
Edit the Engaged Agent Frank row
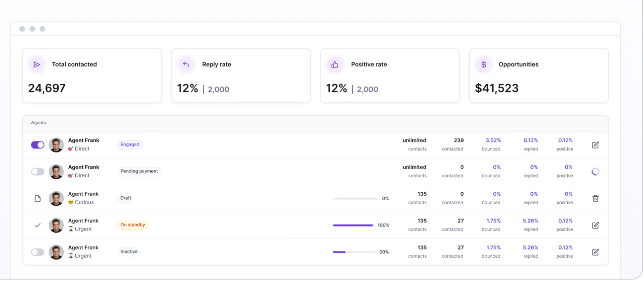pyautogui.click(x=595, y=145)
